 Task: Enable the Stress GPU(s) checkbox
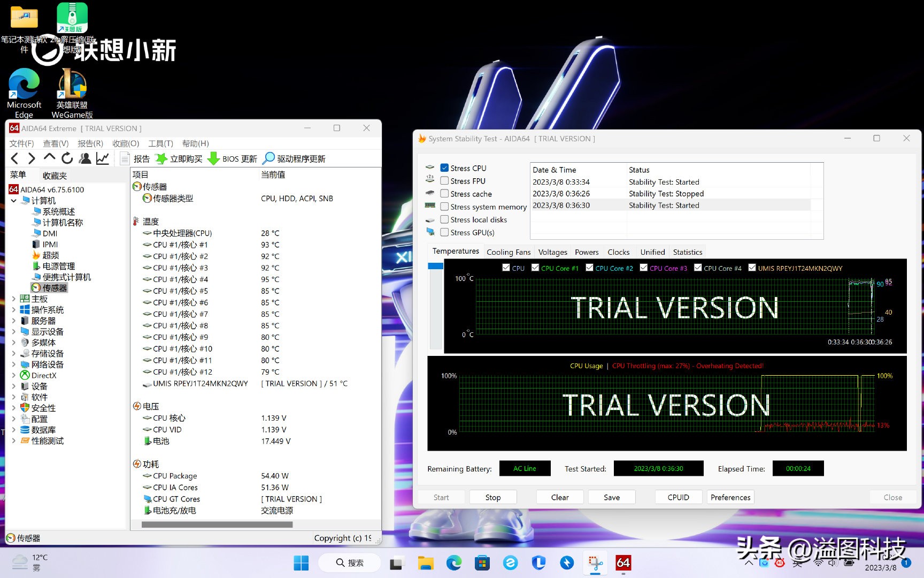(x=444, y=232)
